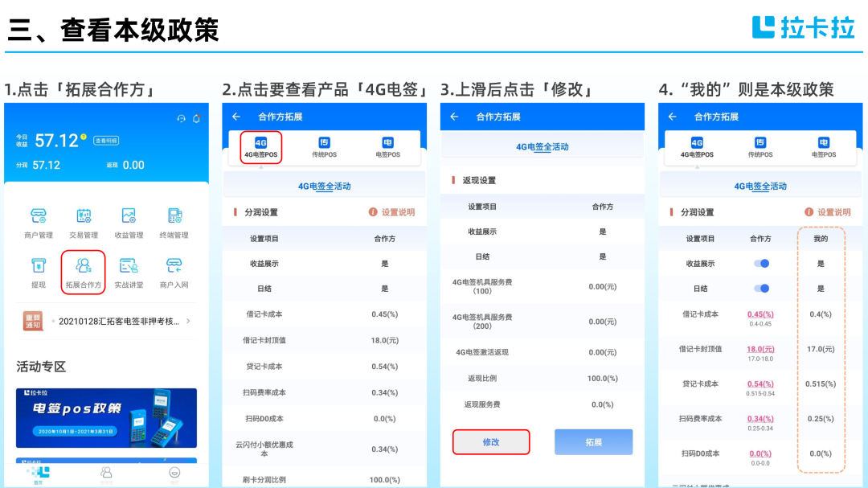The height and width of the screenshot is (488, 868).
Task: Tap the 拓展合作方 partner expansion icon
Action: click(x=84, y=266)
